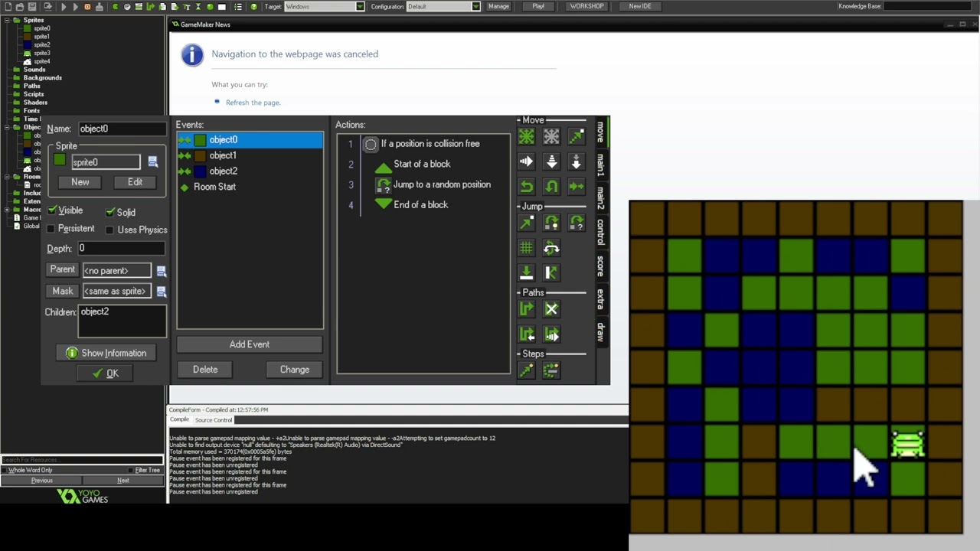
Task: Click the Change event button
Action: pos(295,370)
